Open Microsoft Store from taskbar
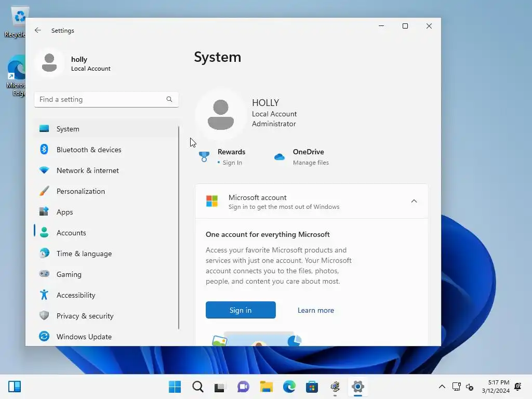532x399 pixels. 312,387
